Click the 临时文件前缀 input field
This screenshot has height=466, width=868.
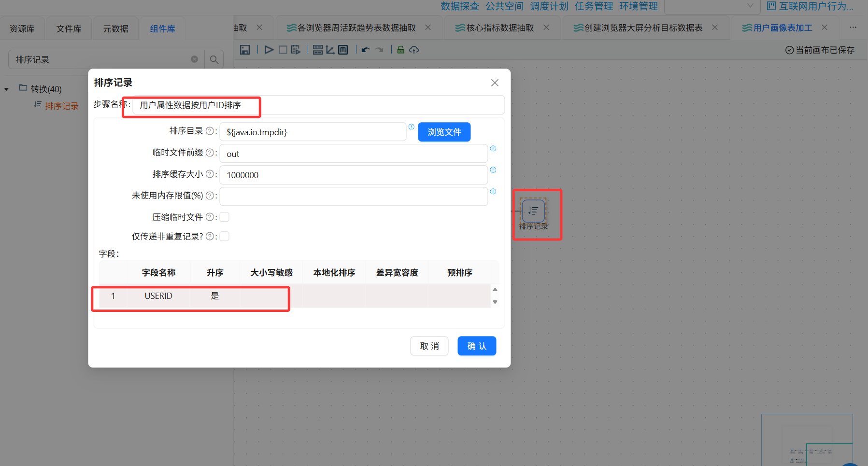(354, 154)
